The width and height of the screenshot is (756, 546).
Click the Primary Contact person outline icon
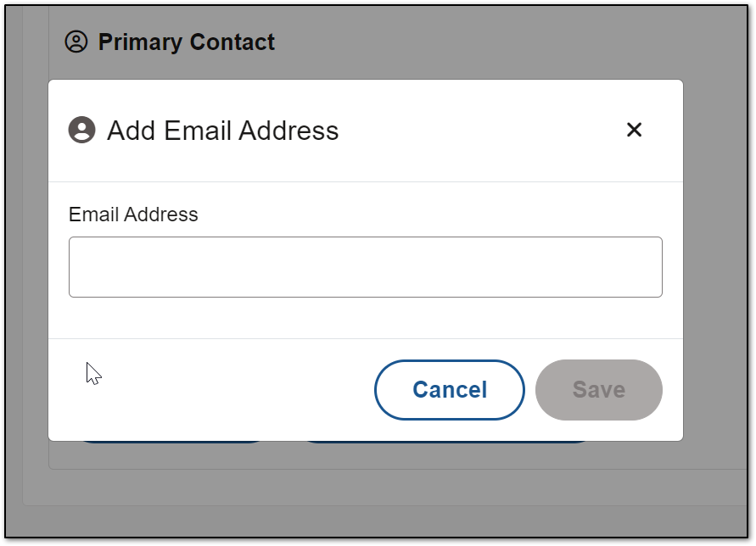[76, 42]
